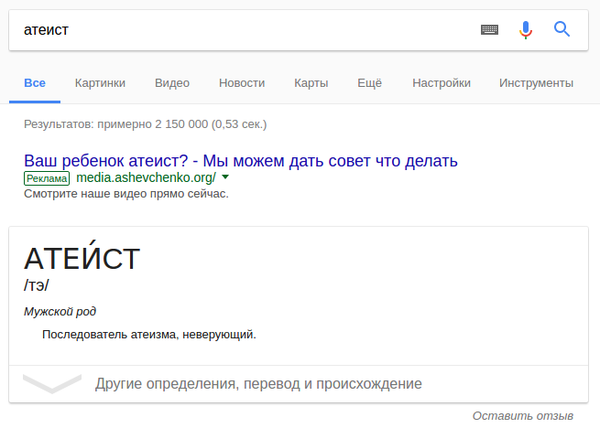Open the Карты tab
Viewport: 600px width, 428px height.
pyautogui.click(x=311, y=83)
